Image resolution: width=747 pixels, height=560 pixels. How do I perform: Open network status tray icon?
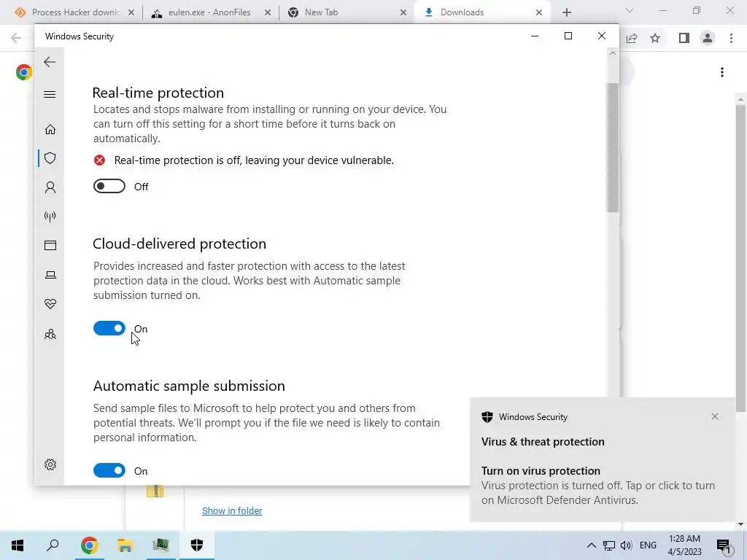(x=609, y=545)
